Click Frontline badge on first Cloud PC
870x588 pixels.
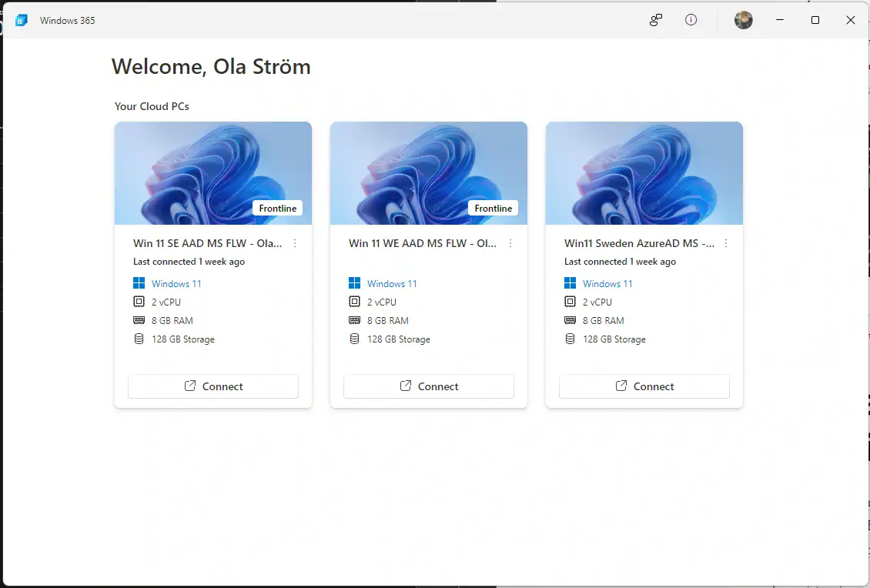point(278,209)
